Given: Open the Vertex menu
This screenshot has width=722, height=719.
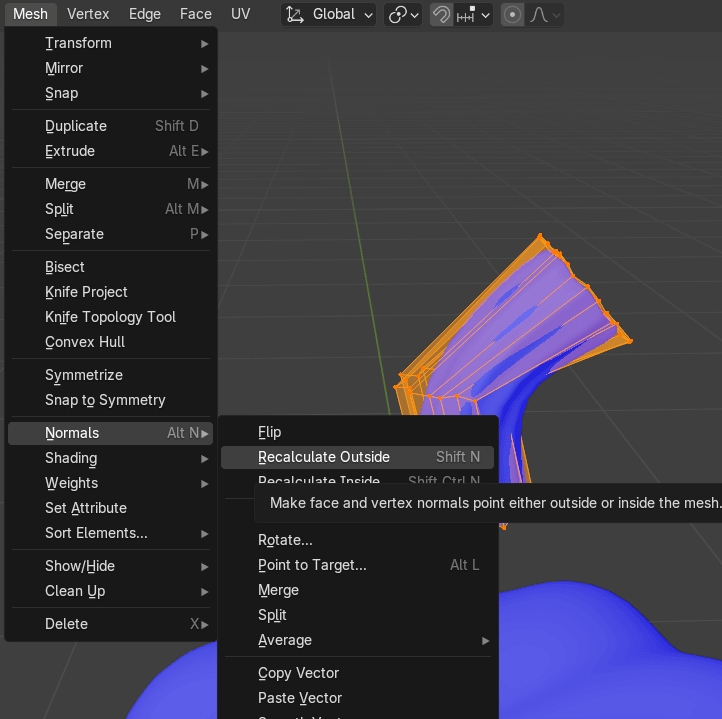Looking at the screenshot, I should [88, 14].
